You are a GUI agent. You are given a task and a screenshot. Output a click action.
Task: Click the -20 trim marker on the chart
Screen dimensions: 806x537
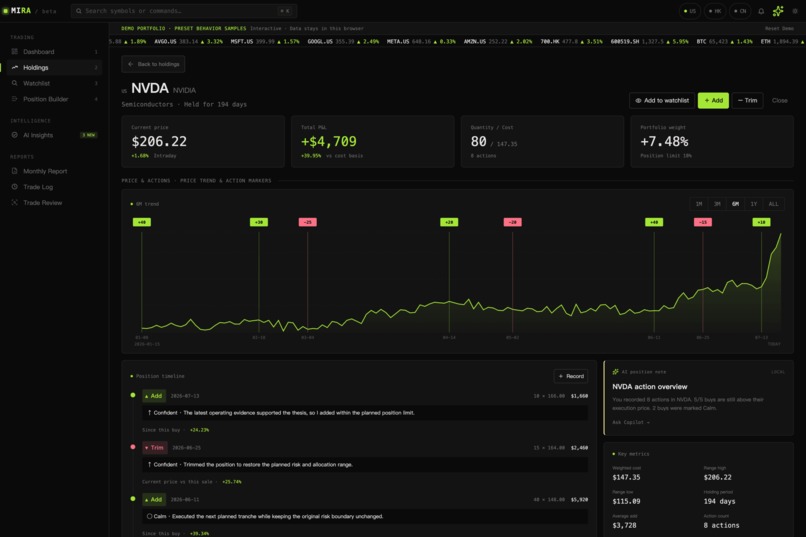pos(512,222)
